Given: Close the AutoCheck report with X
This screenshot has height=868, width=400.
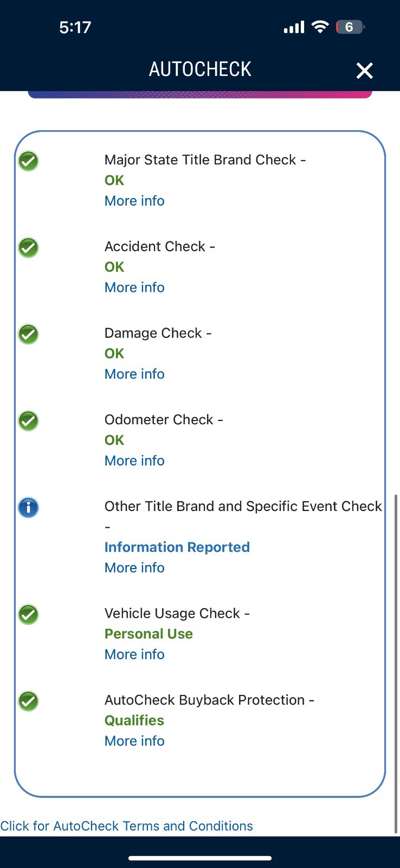Looking at the screenshot, I should point(364,70).
